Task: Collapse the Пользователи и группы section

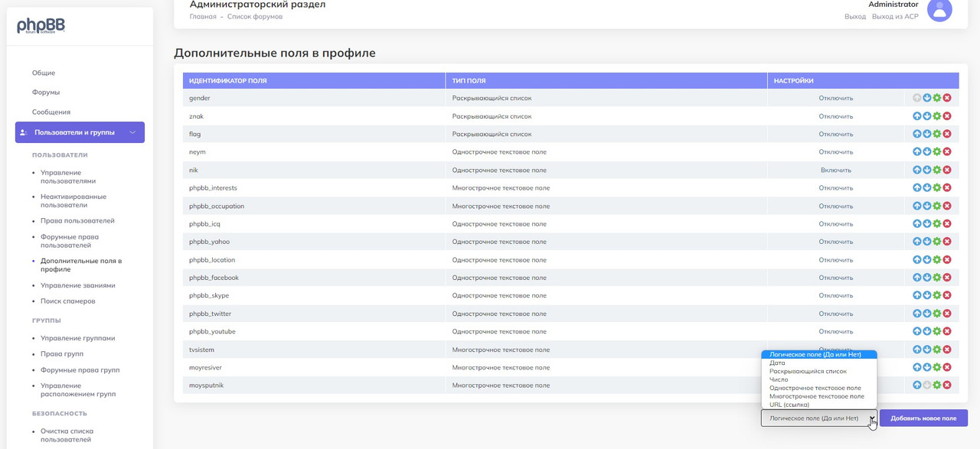Action: tap(80, 132)
